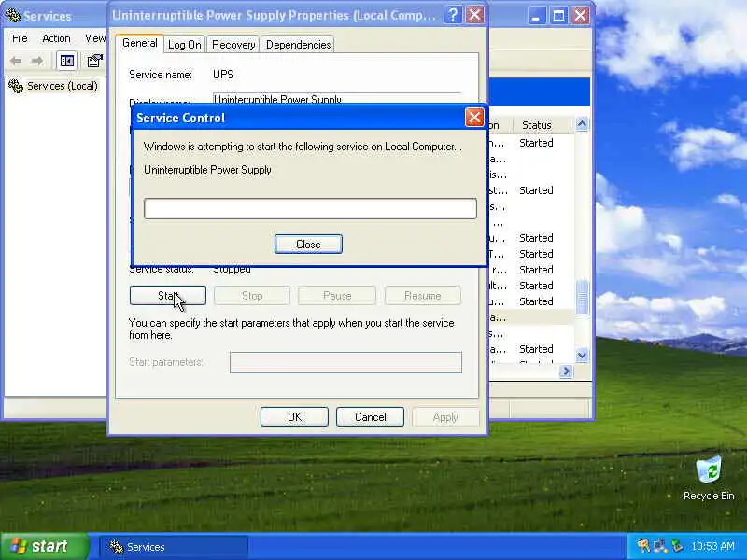747x560 pixels.
Task: Minimize the Services window
Action: (x=536, y=16)
